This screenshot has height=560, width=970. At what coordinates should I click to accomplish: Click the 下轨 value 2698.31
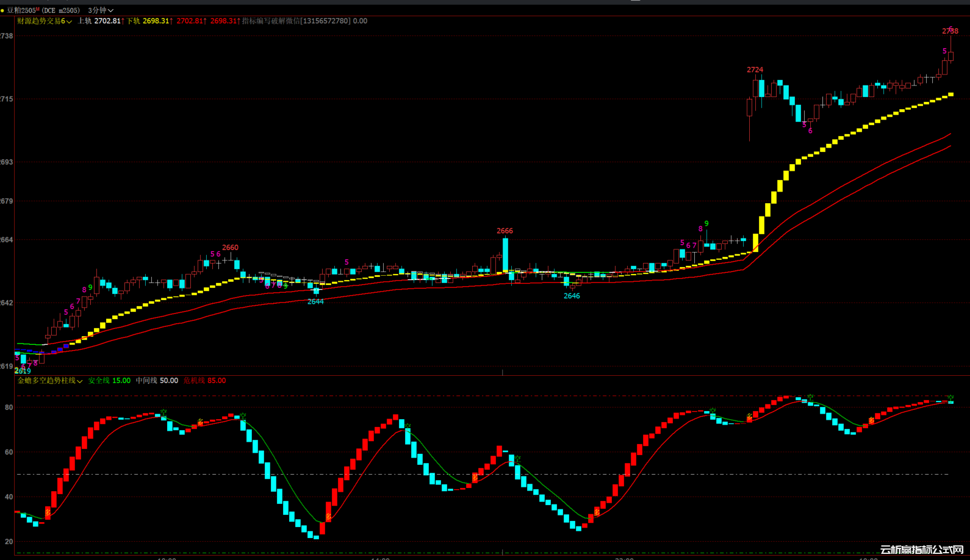click(x=156, y=21)
